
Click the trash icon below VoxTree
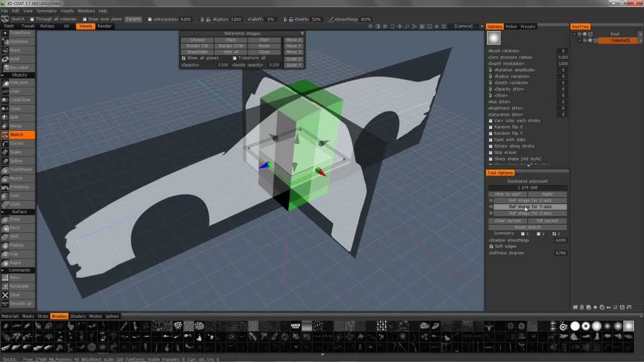pos(582,307)
